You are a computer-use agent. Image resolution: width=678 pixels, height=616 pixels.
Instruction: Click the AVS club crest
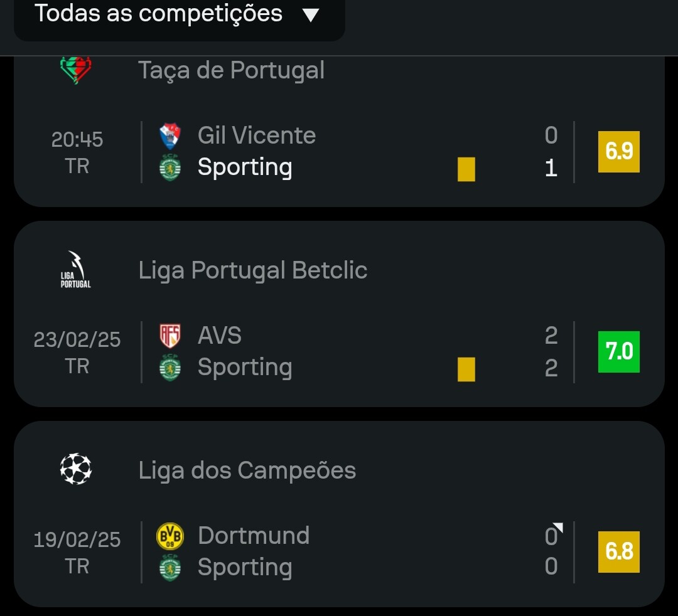click(x=170, y=336)
